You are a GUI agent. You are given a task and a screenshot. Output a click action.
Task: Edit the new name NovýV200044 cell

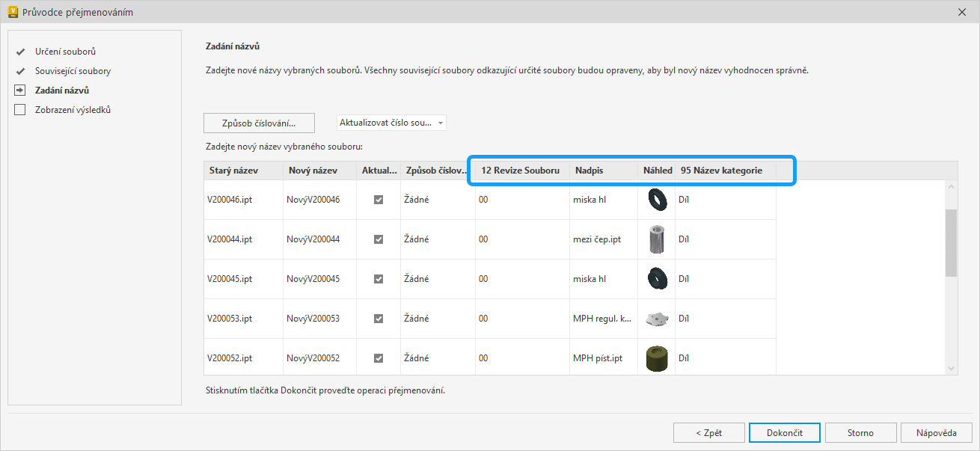(x=319, y=239)
